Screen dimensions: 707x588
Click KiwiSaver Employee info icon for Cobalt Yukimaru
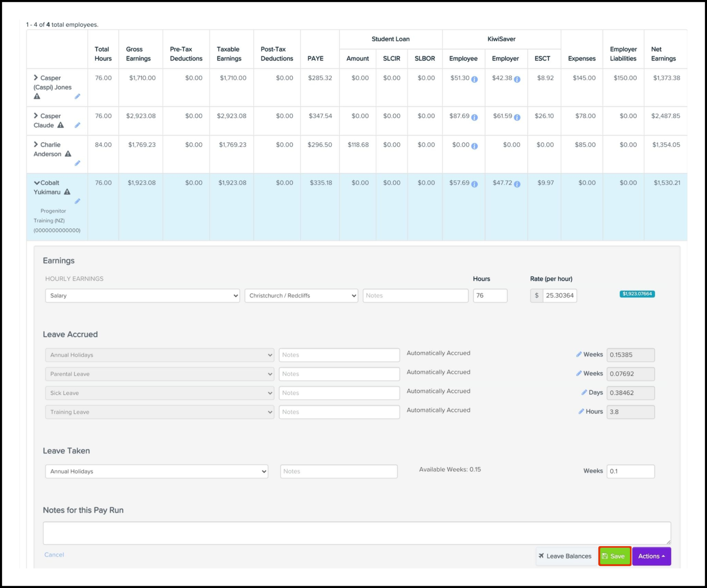click(x=475, y=184)
